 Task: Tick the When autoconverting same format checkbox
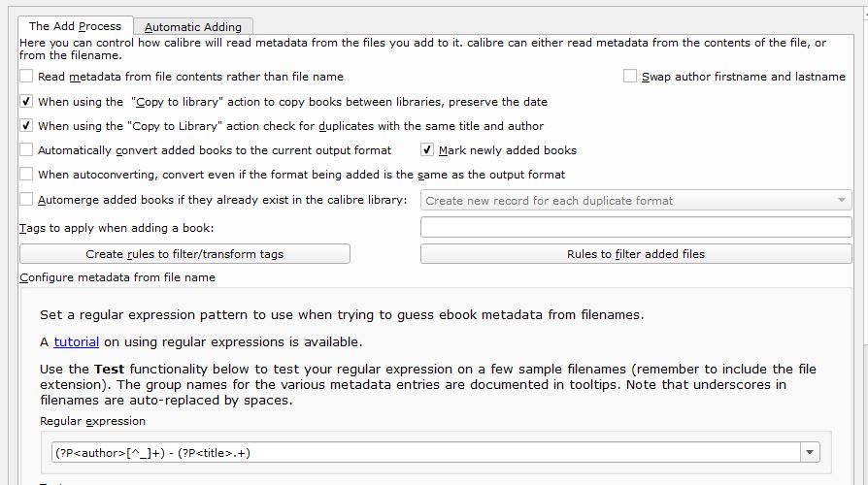27,175
